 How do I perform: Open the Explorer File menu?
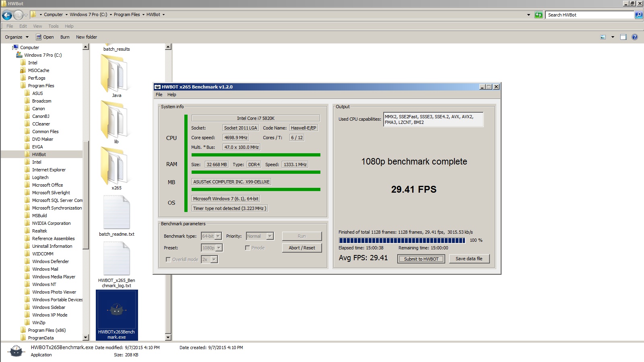10,26
